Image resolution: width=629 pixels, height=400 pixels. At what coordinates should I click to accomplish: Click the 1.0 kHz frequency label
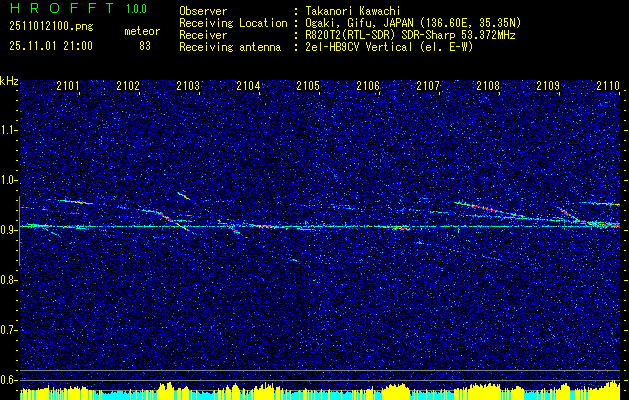pyautogui.click(x=9, y=180)
